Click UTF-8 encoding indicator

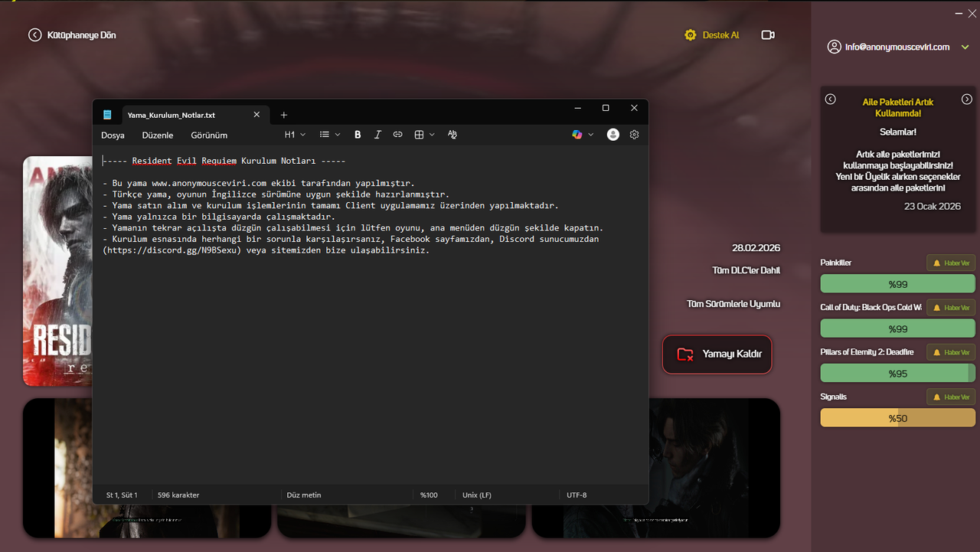577,495
